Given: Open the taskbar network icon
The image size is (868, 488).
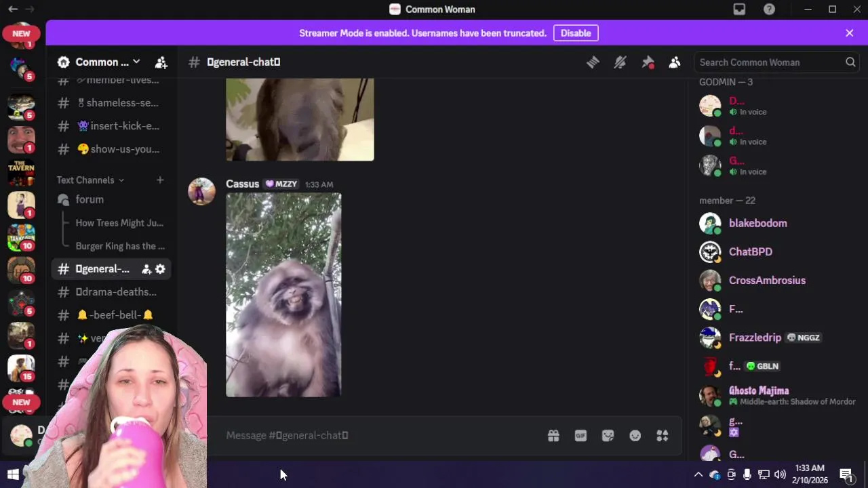Looking at the screenshot, I should pos(764,474).
